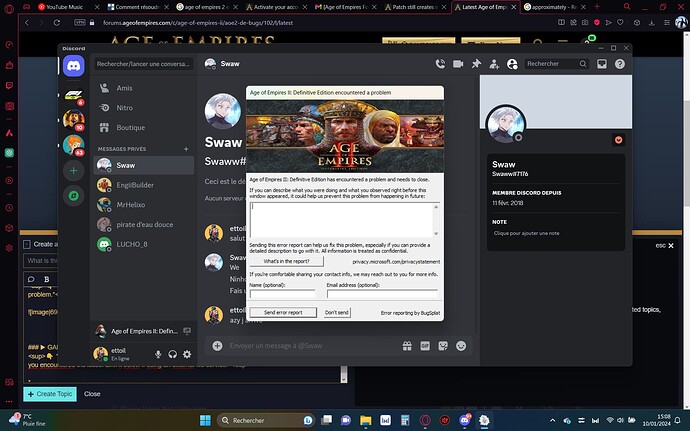Open the privacy.microsoft.com privacy statement link
This screenshot has height=431, width=690.
[396, 262]
